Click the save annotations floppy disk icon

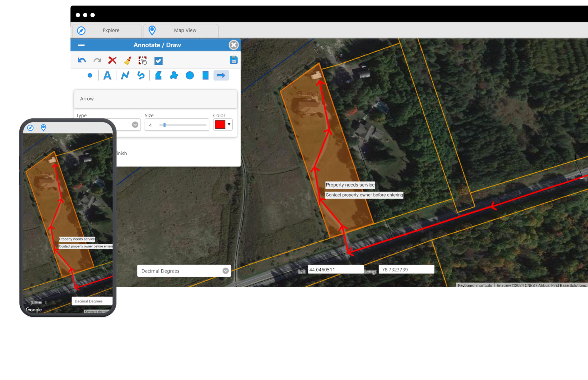233,60
